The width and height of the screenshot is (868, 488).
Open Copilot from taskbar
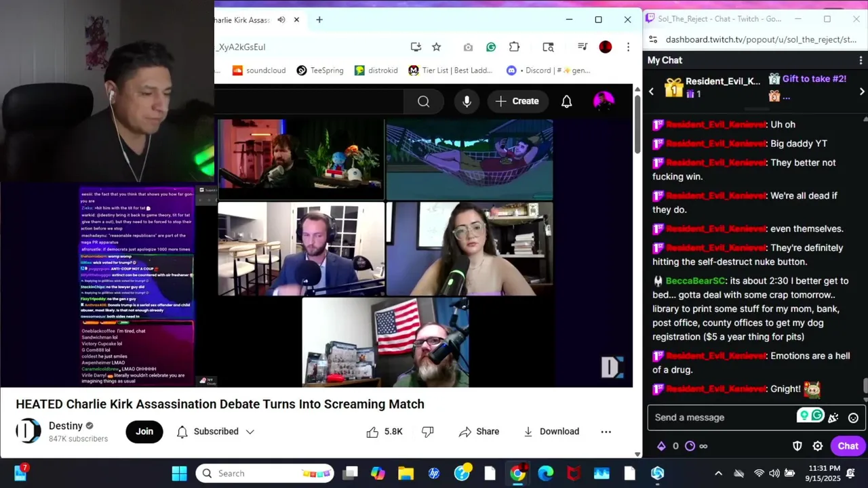click(x=378, y=473)
